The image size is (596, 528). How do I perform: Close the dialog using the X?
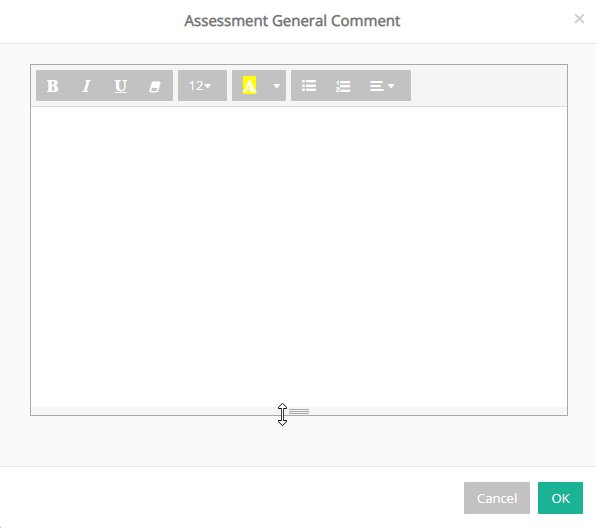coord(579,19)
